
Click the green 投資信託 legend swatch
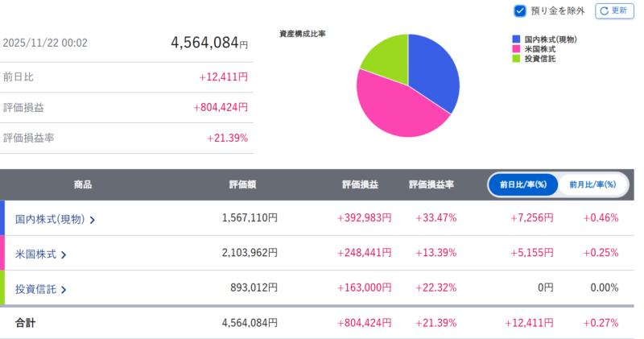click(516, 59)
